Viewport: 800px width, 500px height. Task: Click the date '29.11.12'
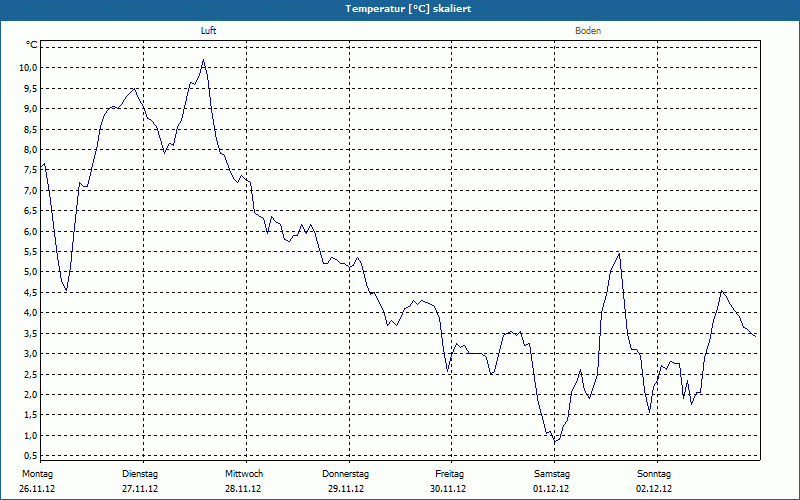(346, 489)
